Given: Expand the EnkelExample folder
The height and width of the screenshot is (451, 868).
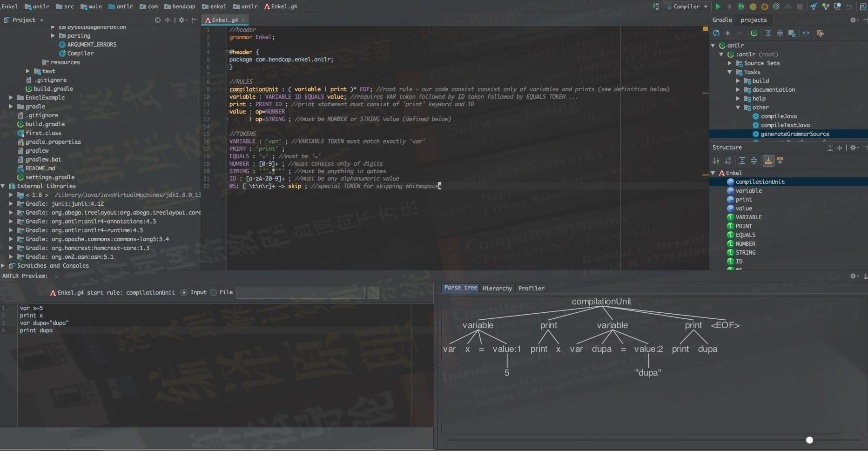Looking at the screenshot, I should click(11, 98).
